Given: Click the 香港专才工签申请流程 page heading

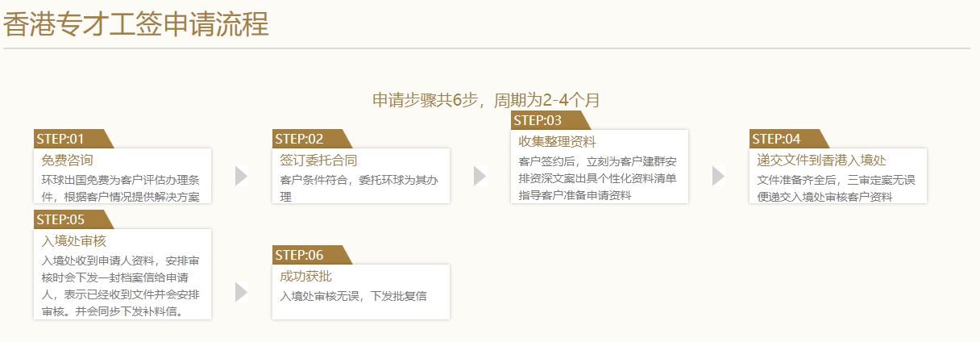Looking at the screenshot, I should point(136,25).
